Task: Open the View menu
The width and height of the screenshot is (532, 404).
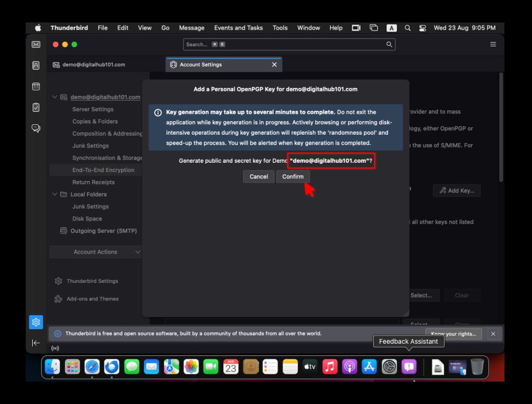Action: 144,28
